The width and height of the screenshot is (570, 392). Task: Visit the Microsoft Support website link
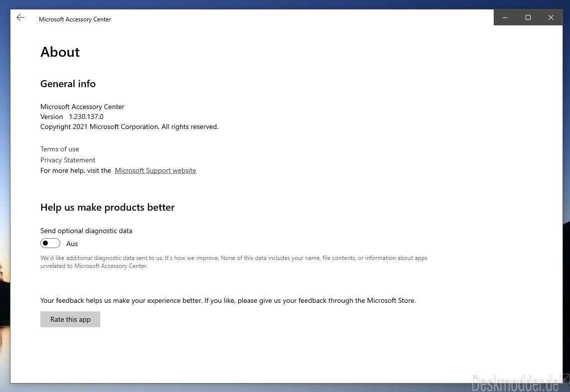click(155, 170)
